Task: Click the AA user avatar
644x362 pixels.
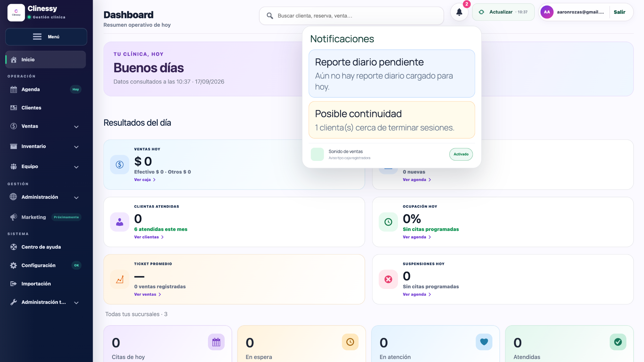Action: (x=547, y=12)
